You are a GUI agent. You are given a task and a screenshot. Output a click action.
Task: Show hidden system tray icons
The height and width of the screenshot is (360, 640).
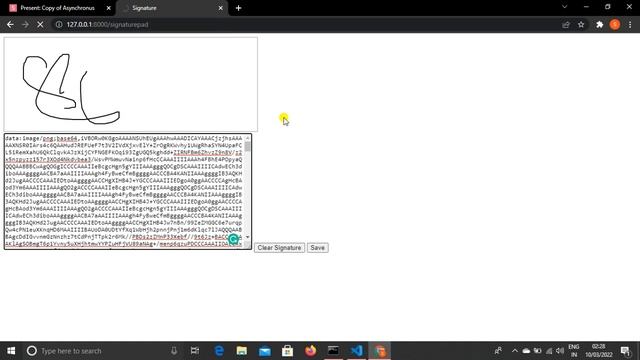pos(515,351)
